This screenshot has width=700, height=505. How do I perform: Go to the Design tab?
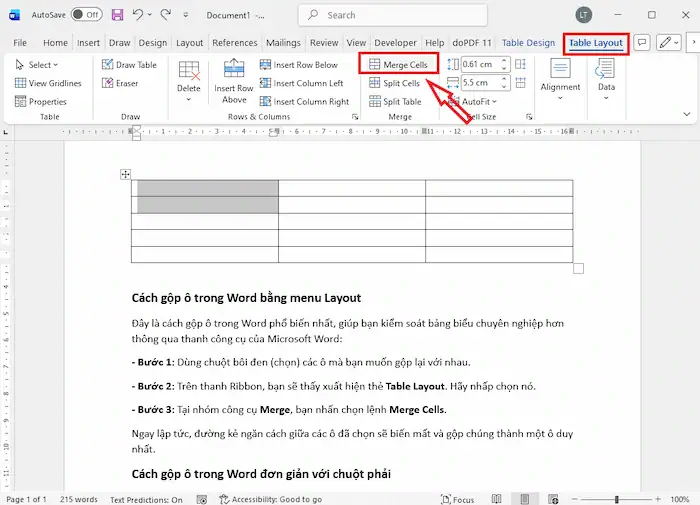click(x=153, y=43)
